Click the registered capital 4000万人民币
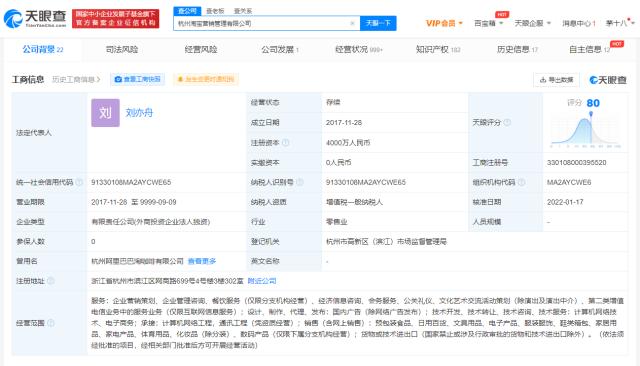 pos(348,142)
